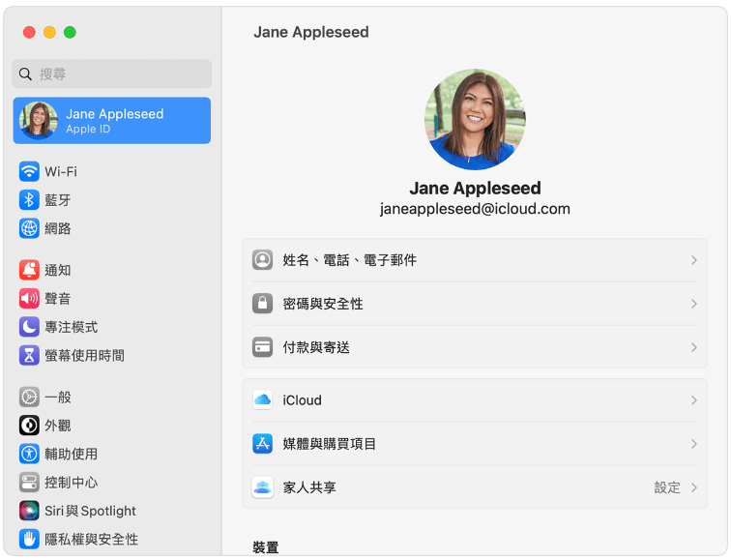Open chevron on 媒體與購買項目 row
Screen dimensions: 731x560
[x=693, y=443]
